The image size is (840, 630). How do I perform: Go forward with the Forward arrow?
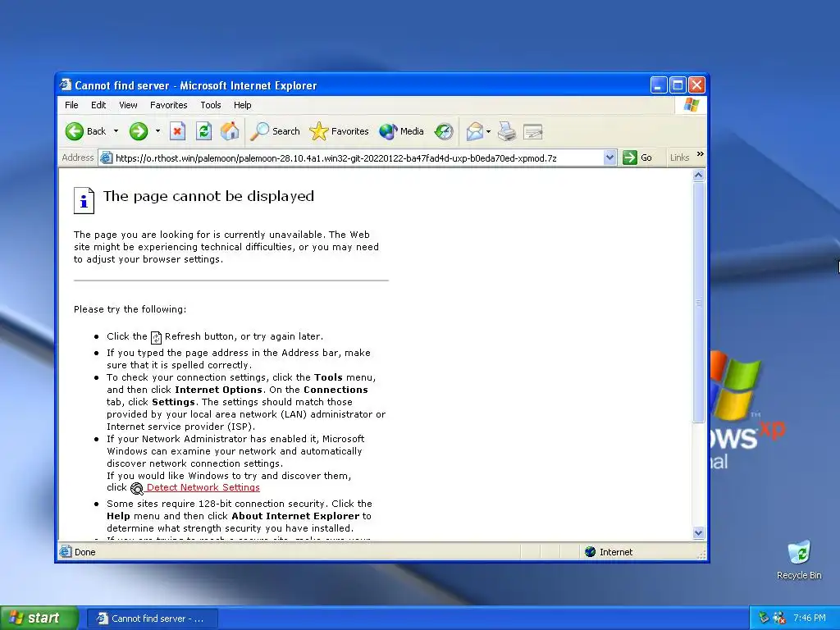point(138,131)
